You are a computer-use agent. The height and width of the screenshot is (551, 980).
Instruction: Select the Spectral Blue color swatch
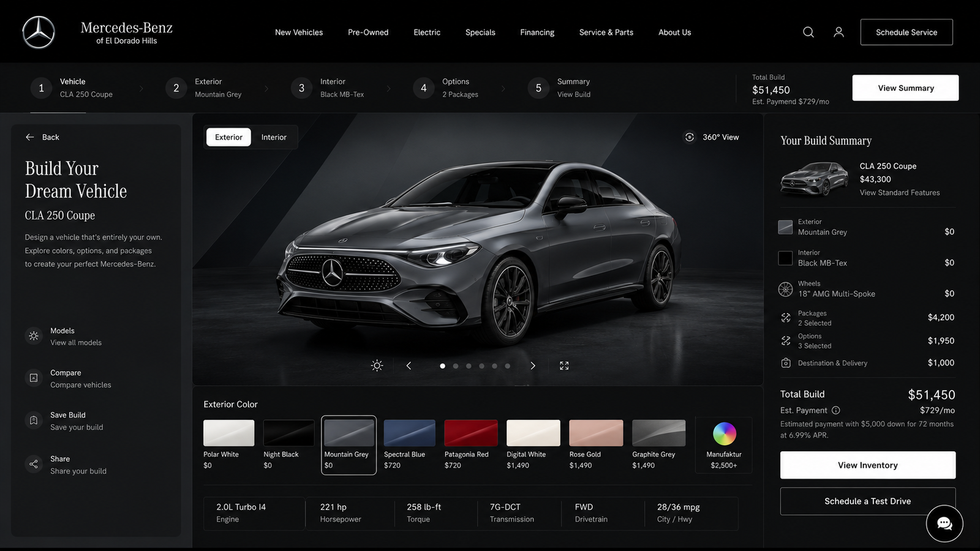(x=409, y=433)
